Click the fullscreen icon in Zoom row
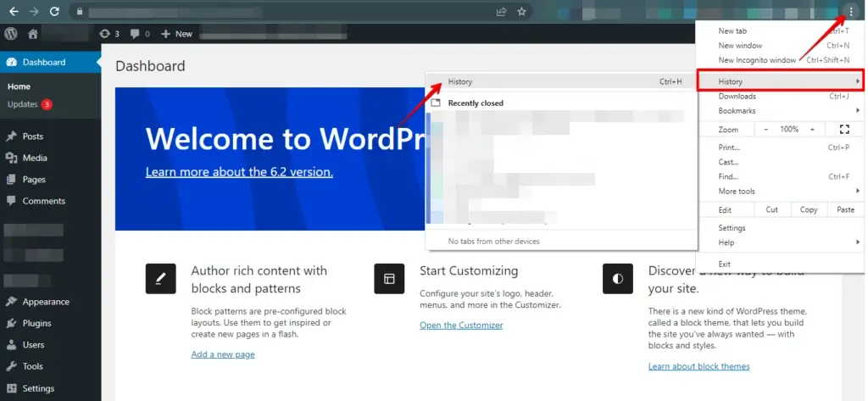 [844, 129]
